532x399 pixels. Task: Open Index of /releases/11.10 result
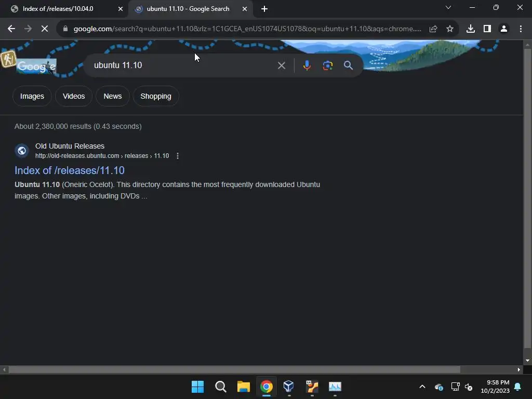coord(70,170)
